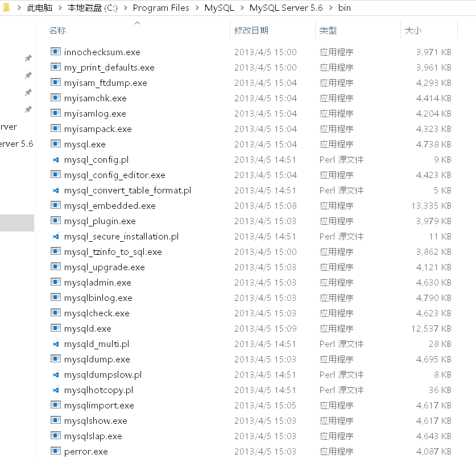
Task: Click the mysqlcheck.exe application icon
Action: [56, 312]
